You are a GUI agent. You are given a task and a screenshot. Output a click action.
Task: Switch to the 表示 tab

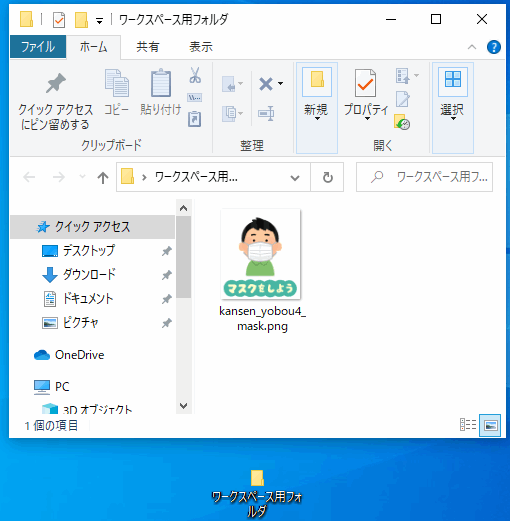pyautogui.click(x=201, y=47)
